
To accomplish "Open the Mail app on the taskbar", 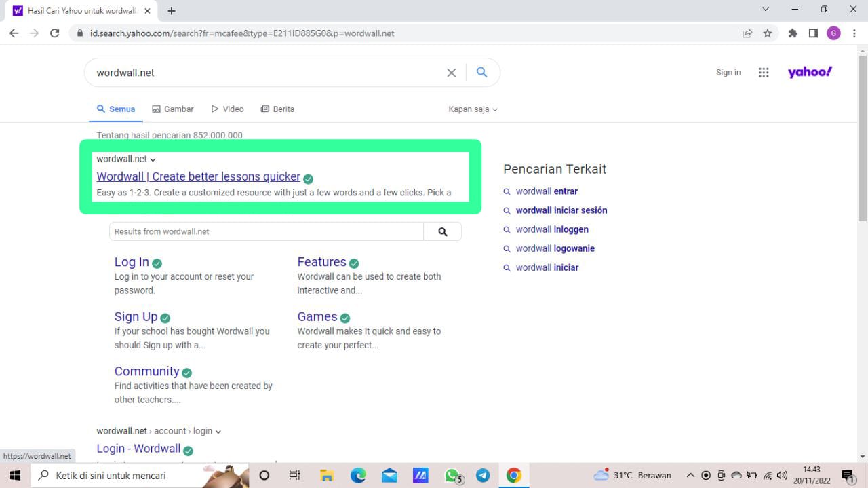I will coord(389,475).
